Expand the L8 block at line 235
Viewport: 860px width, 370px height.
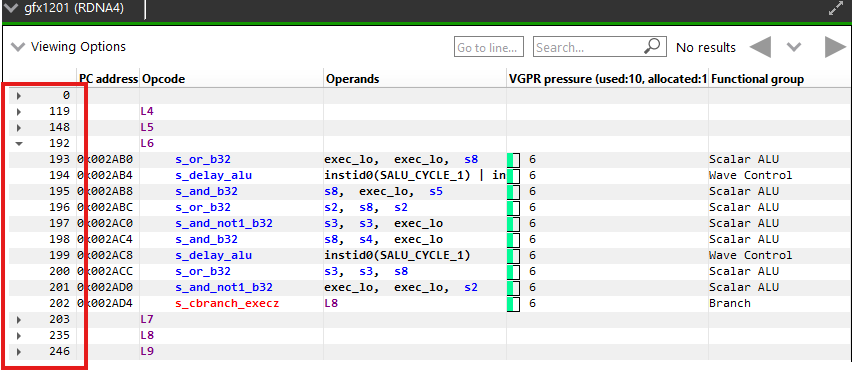[x=19, y=335]
